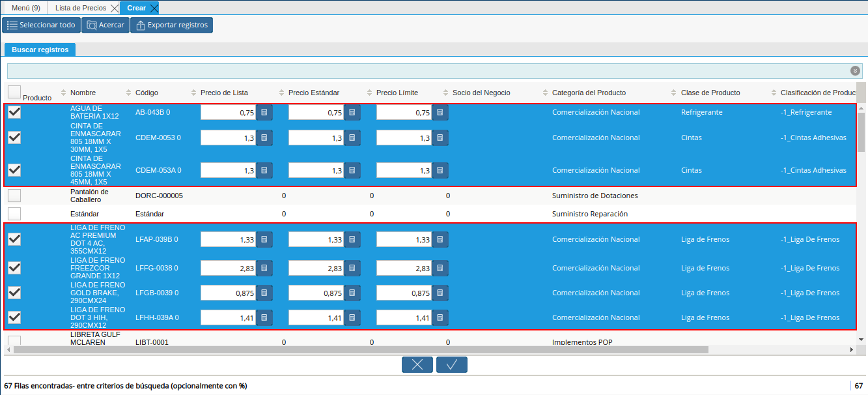
Task: Close the Lista de Precios tab
Action: click(115, 8)
